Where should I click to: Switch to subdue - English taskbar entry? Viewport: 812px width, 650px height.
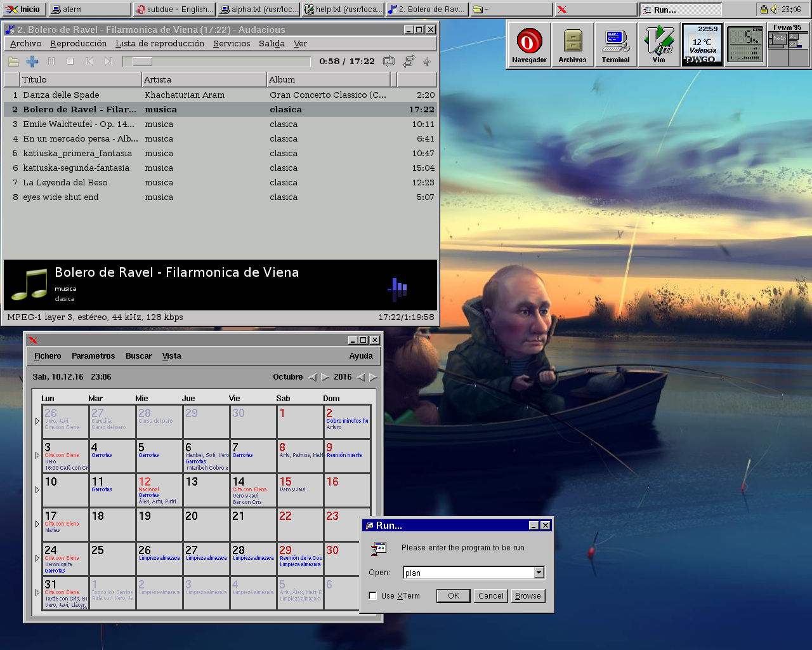point(174,10)
